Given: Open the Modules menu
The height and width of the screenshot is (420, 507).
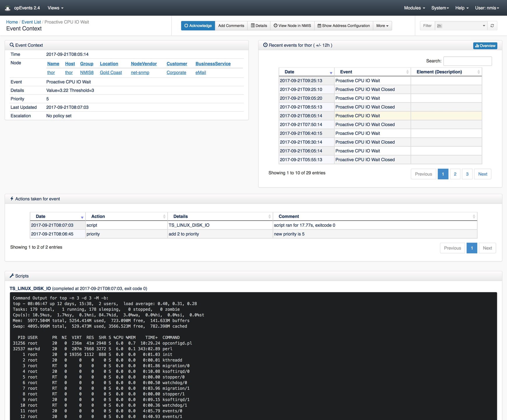Looking at the screenshot, I should click(x=414, y=8).
